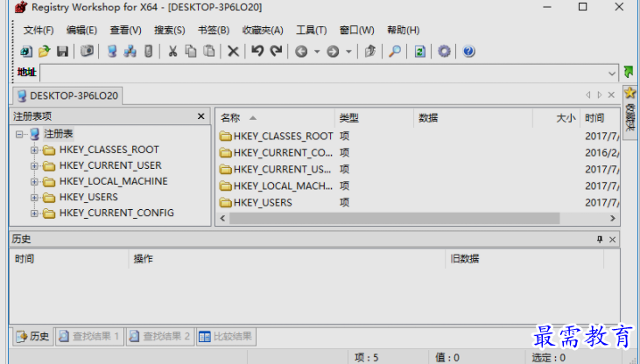This screenshot has width=640, height=364.
Task: Expand HKEY_CLASSES_ROOT tree node
Action: click(x=34, y=150)
